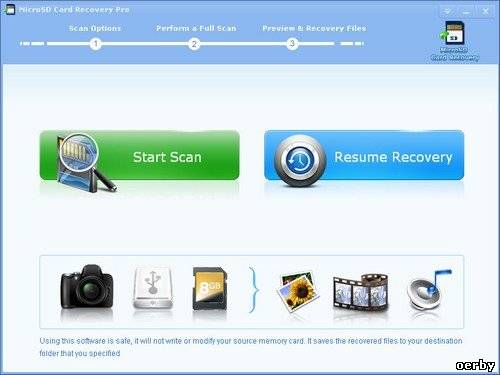Click the magnifier icon on Start Scan
500x375 pixels.
(86, 163)
